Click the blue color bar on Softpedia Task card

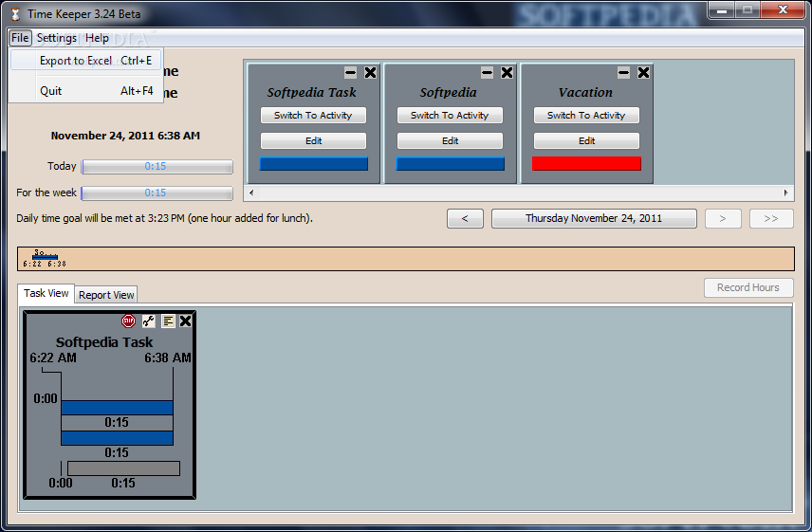(313, 164)
